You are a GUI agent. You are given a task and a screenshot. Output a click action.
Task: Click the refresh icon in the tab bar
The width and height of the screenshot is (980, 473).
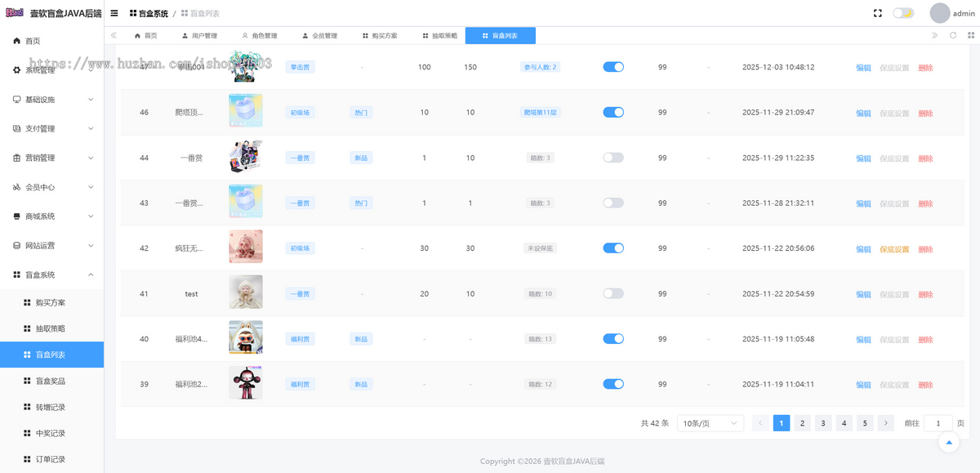[x=953, y=35]
